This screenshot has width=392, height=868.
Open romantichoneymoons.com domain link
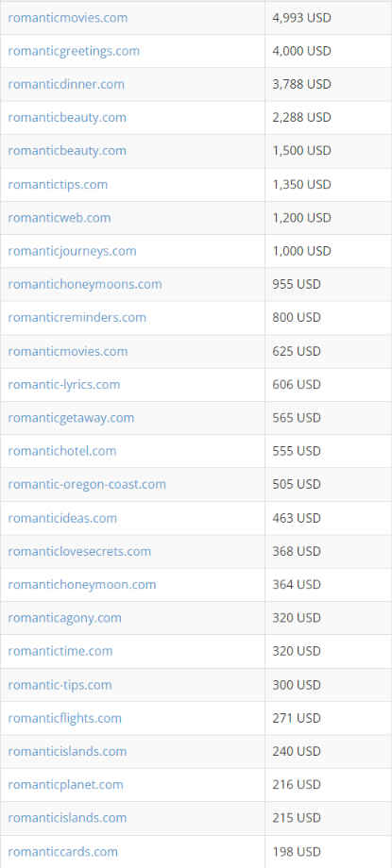pos(85,285)
